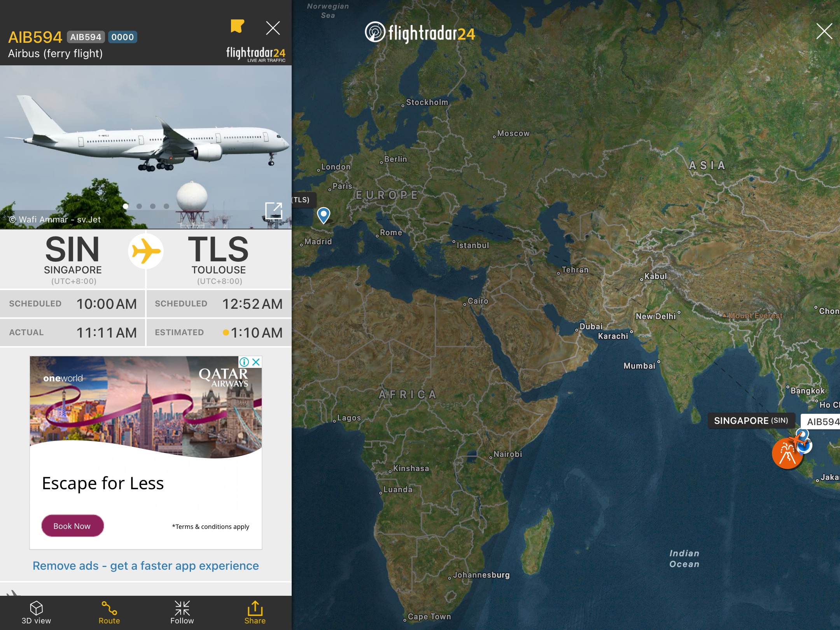Select the AIB594 callsign tag
840x630 pixels.
pos(86,37)
